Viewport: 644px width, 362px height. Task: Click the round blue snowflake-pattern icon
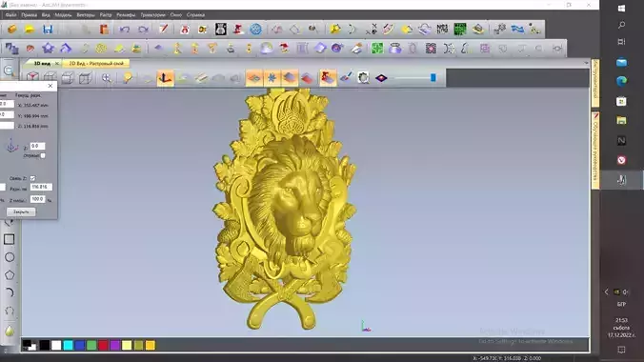(x=256, y=30)
